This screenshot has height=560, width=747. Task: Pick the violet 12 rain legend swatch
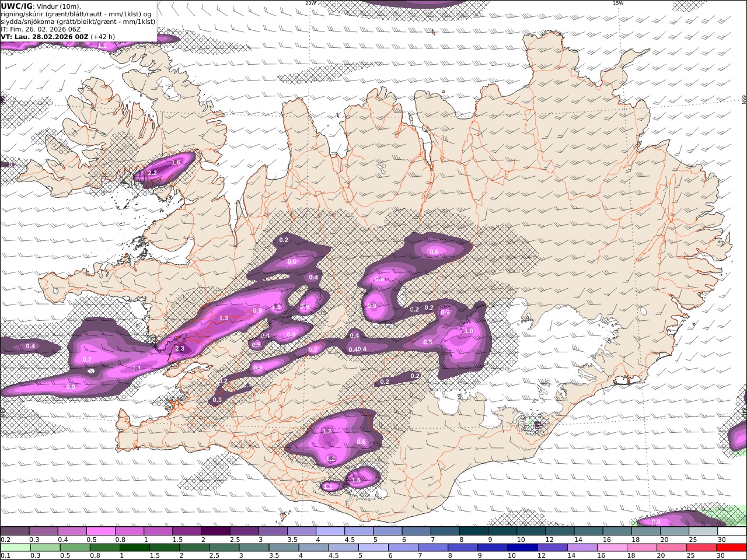[551, 548]
